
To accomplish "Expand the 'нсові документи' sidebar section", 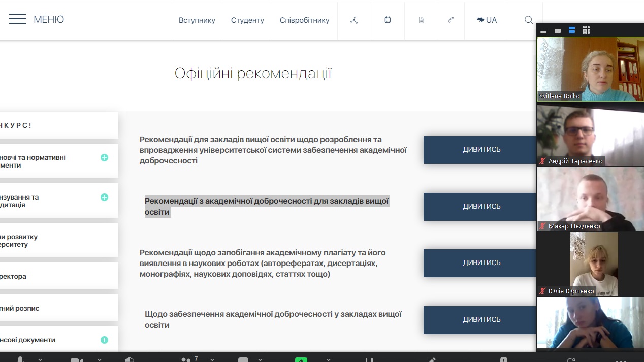I will (x=104, y=340).
